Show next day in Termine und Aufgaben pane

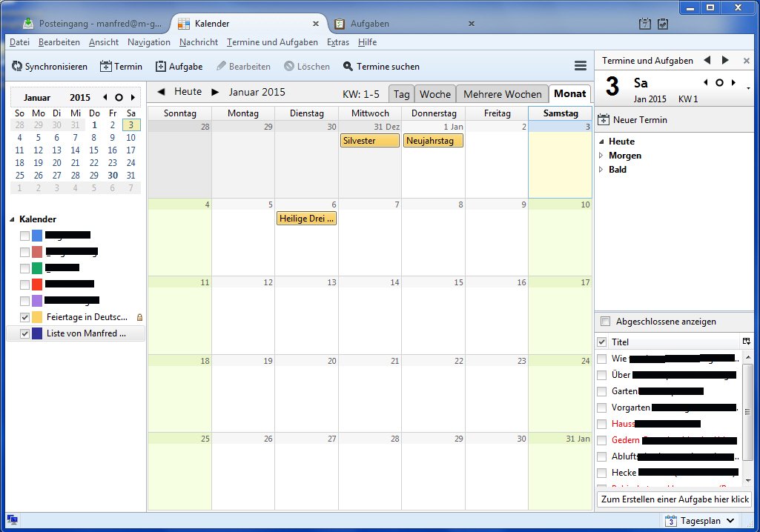click(x=725, y=60)
